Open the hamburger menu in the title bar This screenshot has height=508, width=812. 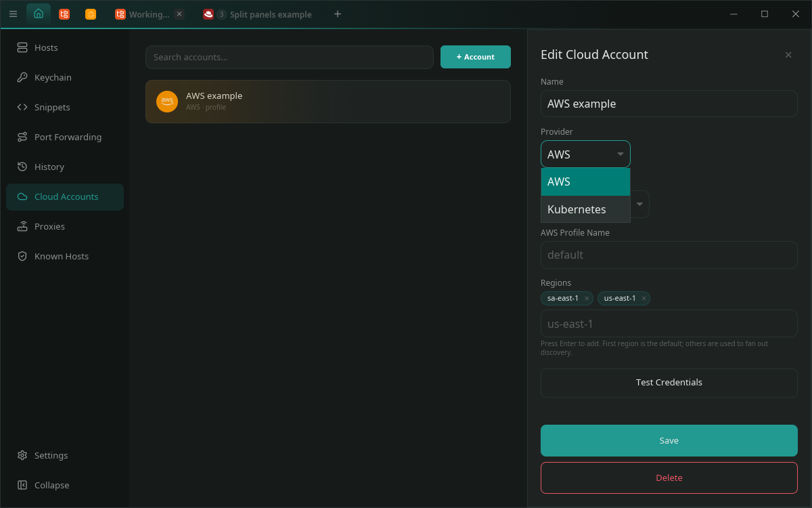point(13,14)
